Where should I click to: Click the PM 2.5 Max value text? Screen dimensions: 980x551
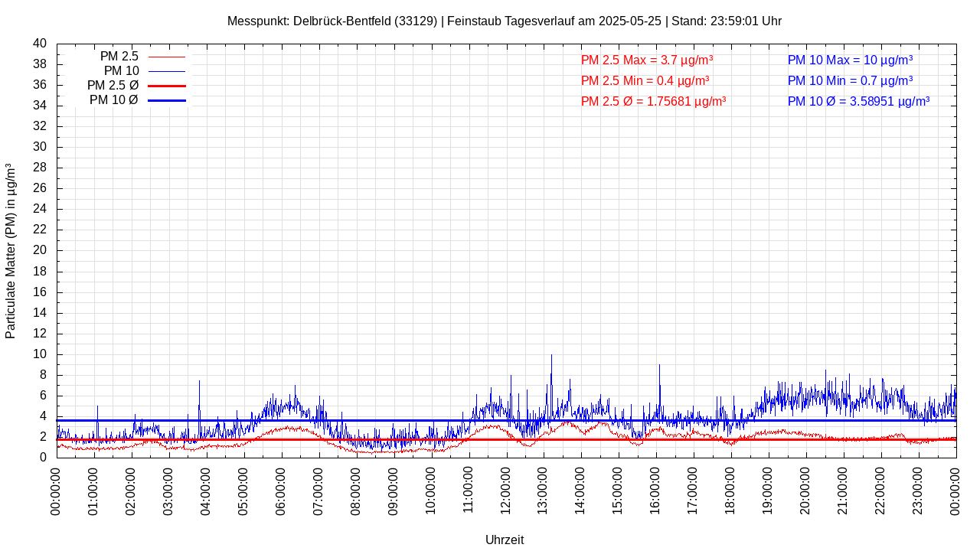[x=647, y=60]
